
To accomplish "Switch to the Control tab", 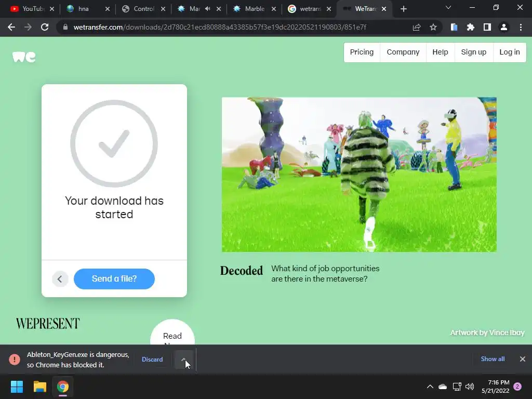I will [139, 9].
